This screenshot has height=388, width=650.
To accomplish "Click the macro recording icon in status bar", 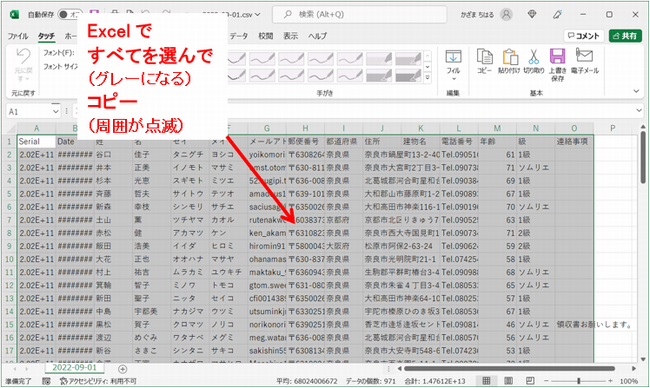I will tap(46, 381).
